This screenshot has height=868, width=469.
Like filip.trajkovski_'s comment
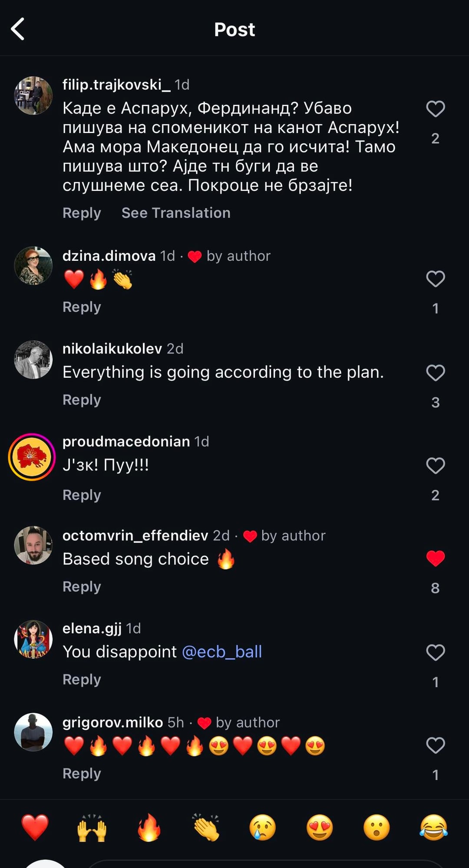(x=436, y=109)
